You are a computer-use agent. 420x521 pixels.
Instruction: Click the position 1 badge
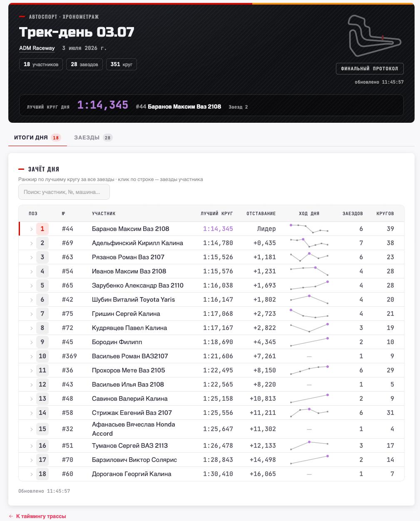[x=42, y=229]
